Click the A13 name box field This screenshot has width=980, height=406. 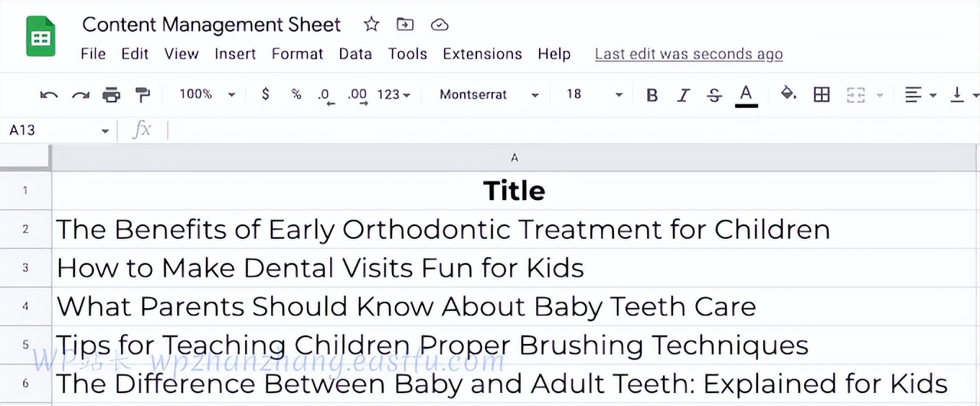pos(50,130)
